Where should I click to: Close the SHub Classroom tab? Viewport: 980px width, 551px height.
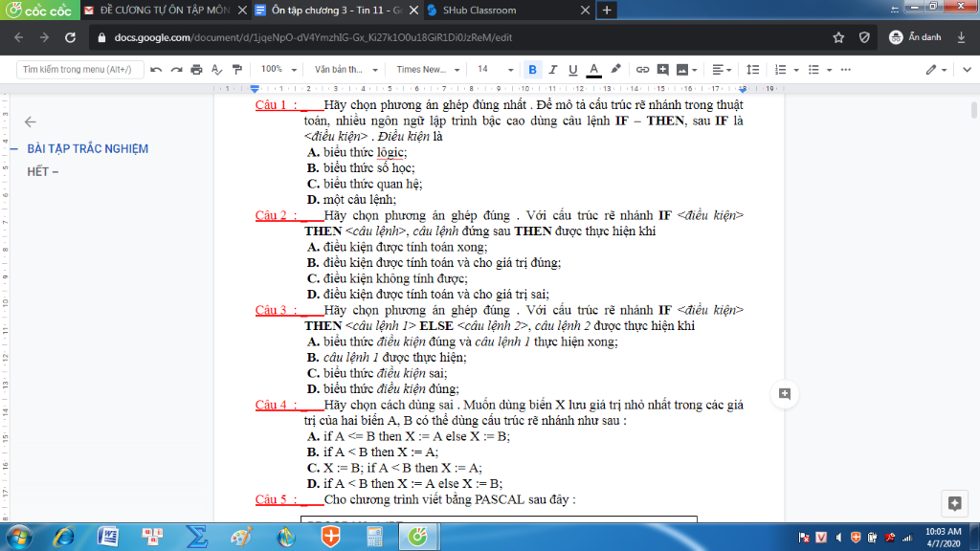pos(585,10)
